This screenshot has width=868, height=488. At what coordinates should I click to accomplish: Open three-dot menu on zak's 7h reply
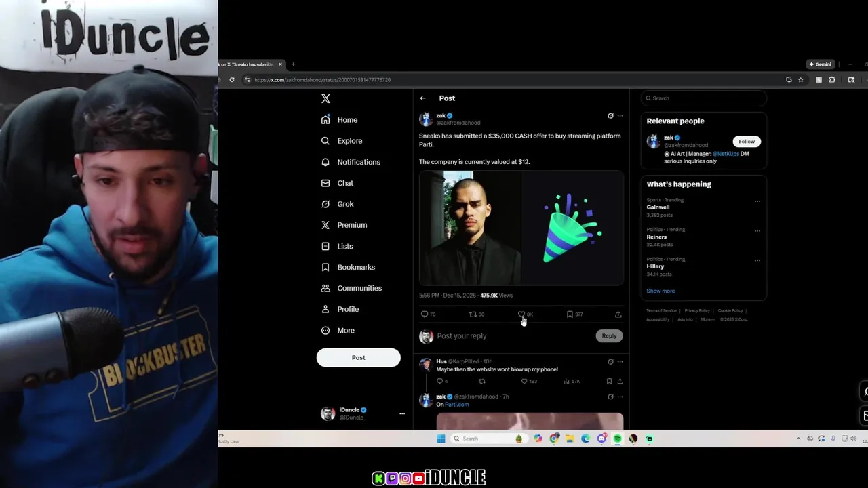click(620, 396)
